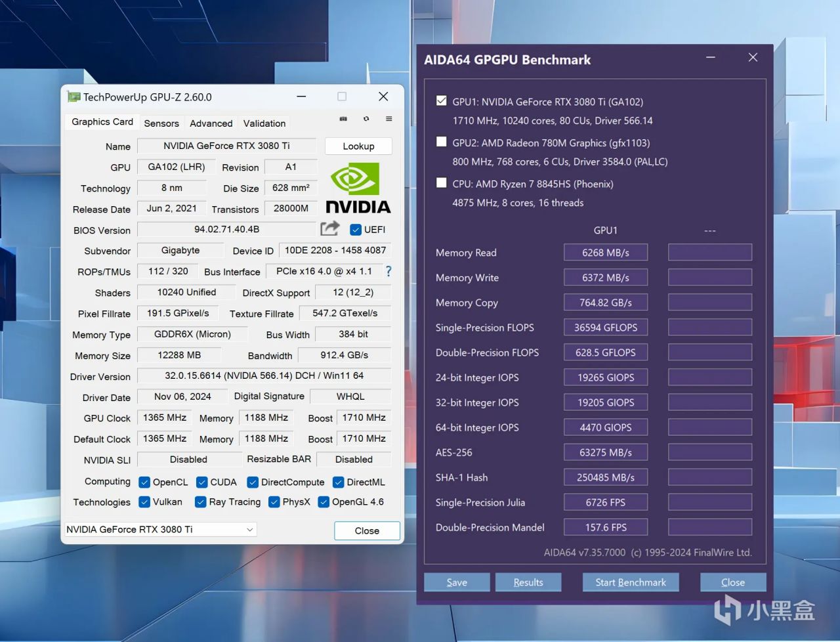Screen dimensions: 840x642
Task: Click the Memory Size value 12288 MB
Action: tap(179, 355)
